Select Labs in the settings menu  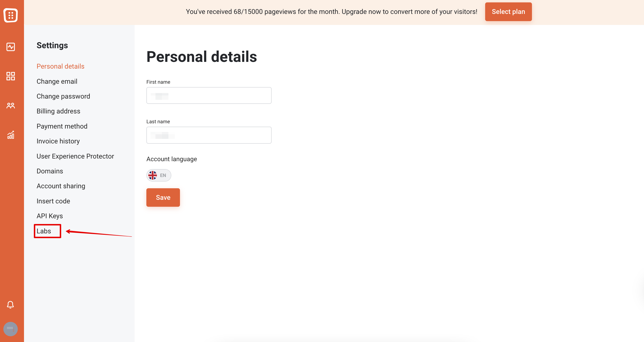click(x=44, y=231)
